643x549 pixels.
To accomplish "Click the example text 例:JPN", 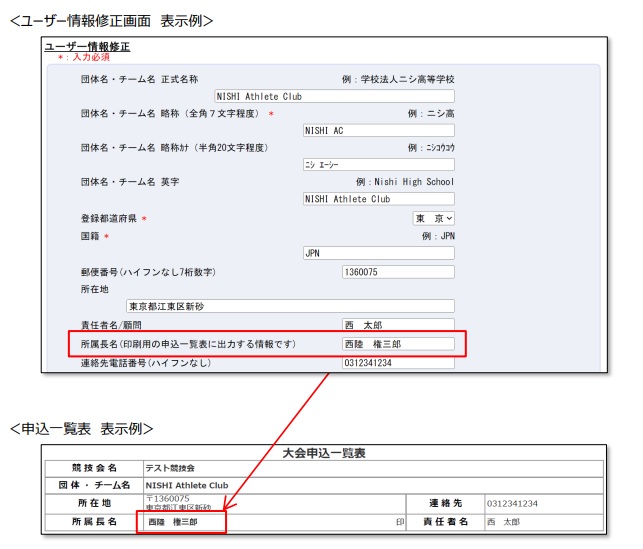I will (x=438, y=236).
